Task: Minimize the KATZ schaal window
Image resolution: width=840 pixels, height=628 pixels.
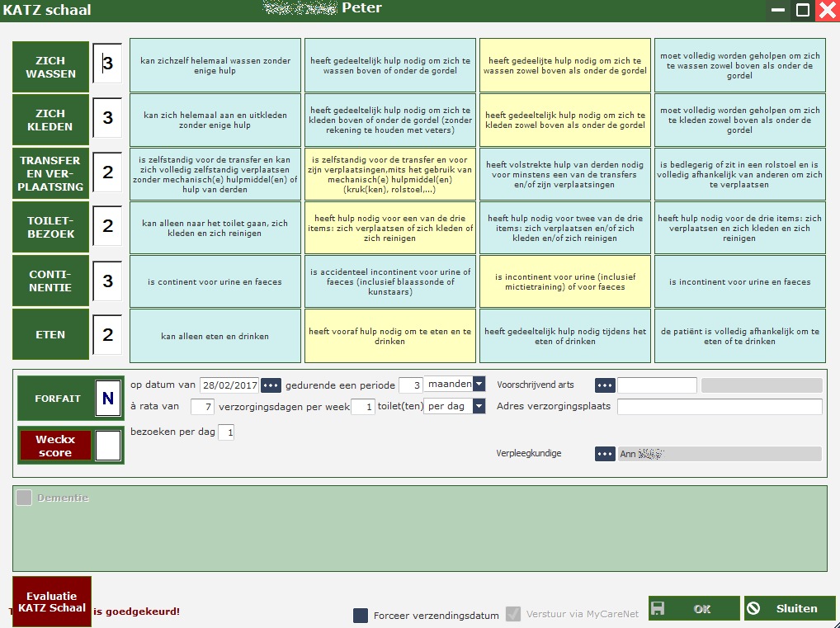Action: coord(778,10)
